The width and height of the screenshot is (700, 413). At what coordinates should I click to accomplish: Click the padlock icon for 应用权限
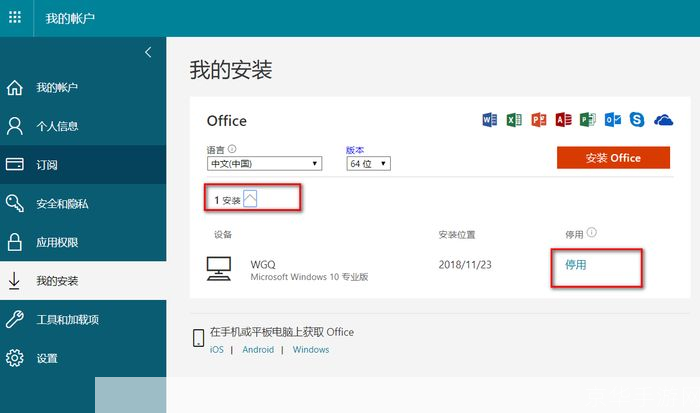coord(14,242)
